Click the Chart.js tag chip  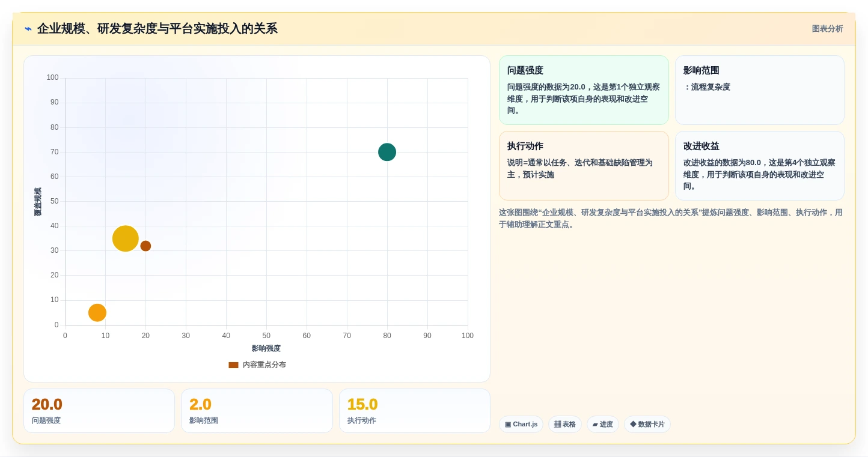521,425
